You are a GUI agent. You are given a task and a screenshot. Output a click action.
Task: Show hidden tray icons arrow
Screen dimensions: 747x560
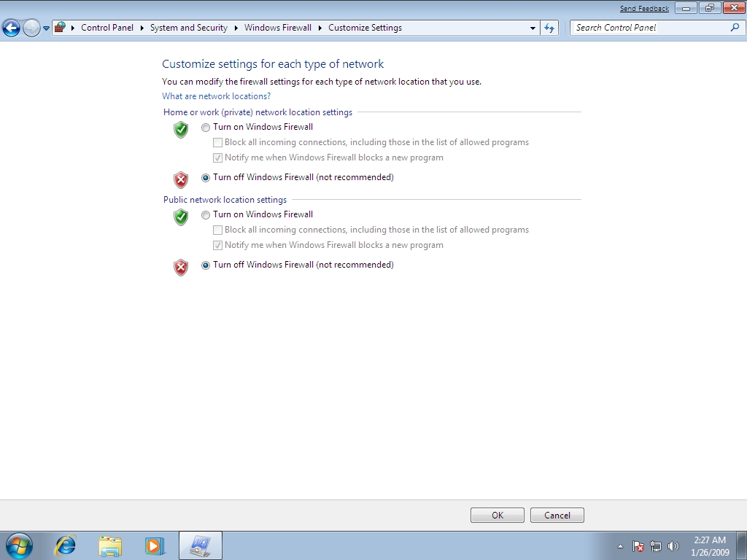click(x=620, y=546)
